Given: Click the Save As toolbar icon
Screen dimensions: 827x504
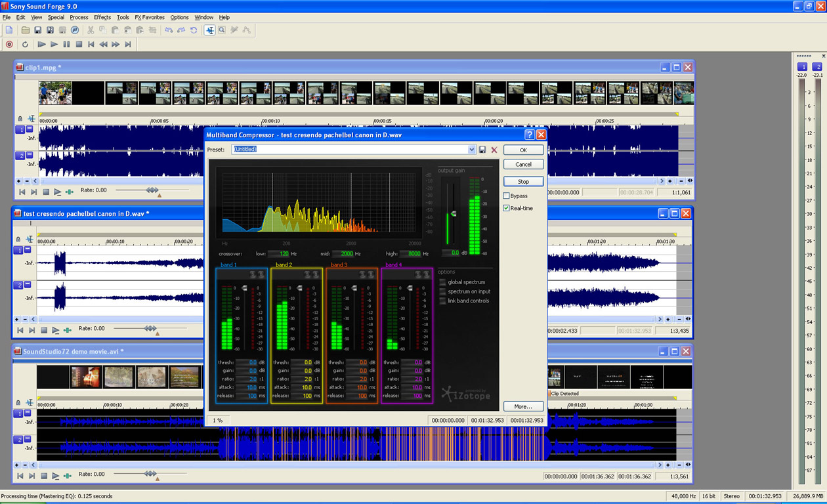Looking at the screenshot, I should pos(50,30).
